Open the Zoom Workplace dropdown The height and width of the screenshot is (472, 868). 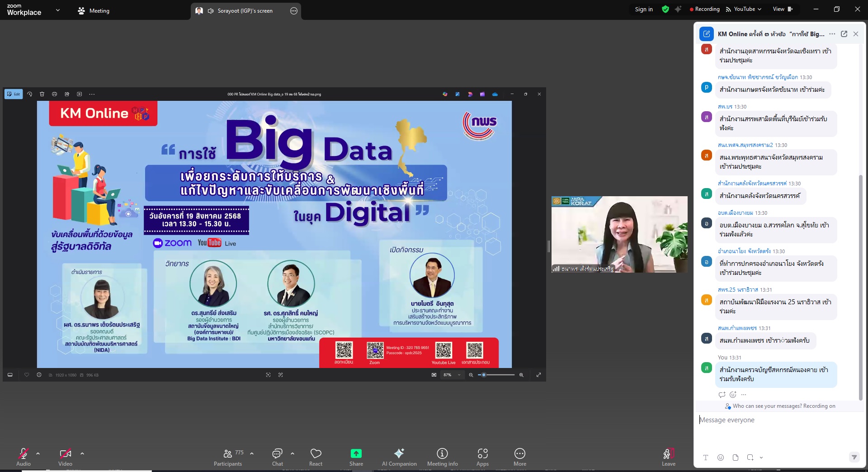tap(57, 10)
